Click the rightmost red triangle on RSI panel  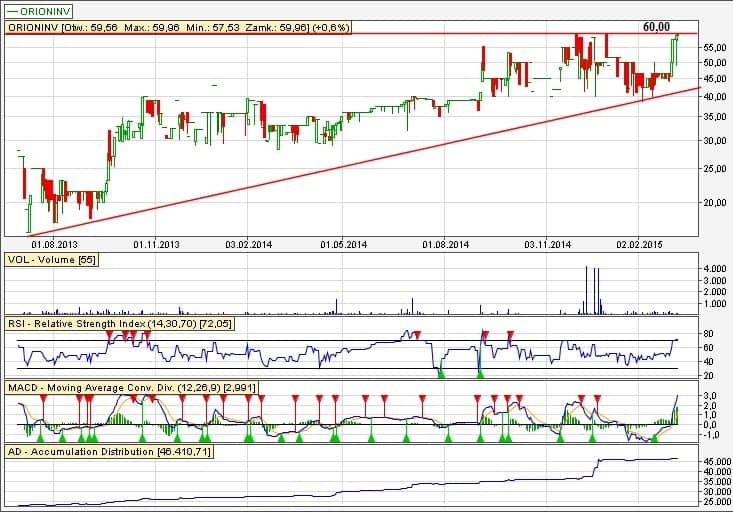click(x=510, y=333)
